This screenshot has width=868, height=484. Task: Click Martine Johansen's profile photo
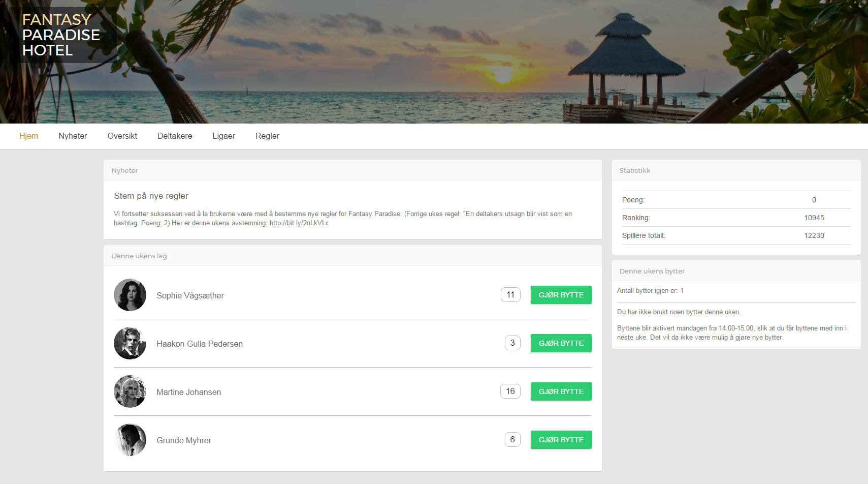[130, 391]
